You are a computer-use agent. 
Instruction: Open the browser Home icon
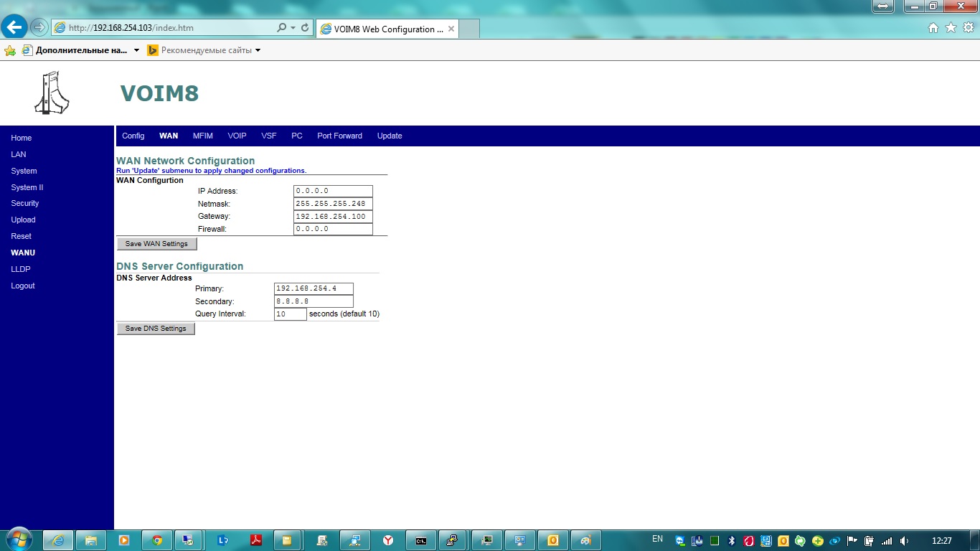click(x=933, y=28)
